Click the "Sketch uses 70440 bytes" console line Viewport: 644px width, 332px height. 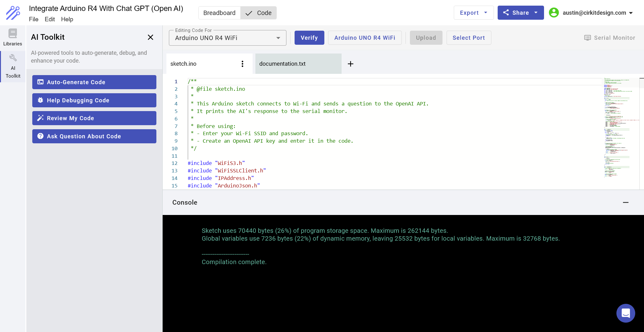[325, 231]
